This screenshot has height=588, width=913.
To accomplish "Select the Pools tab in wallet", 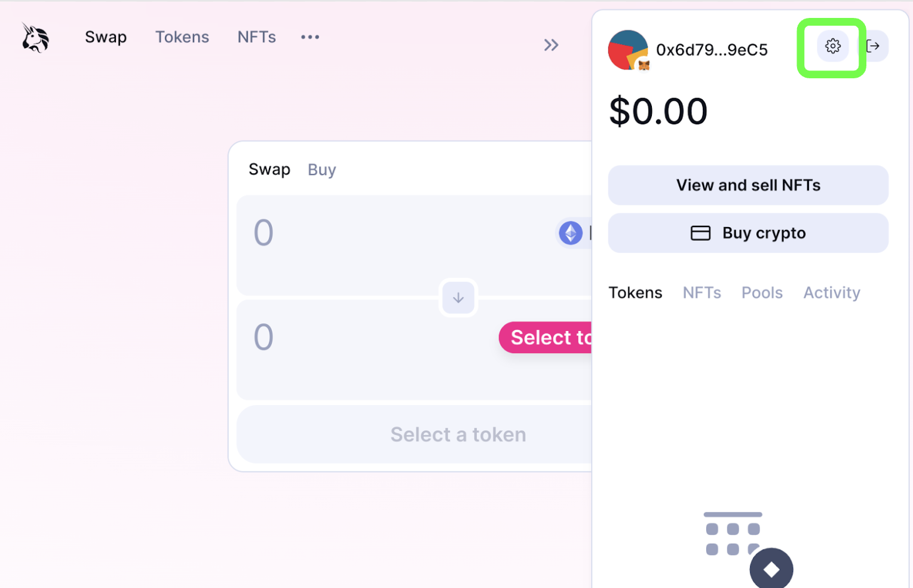I will pyautogui.click(x=762, y=293).
